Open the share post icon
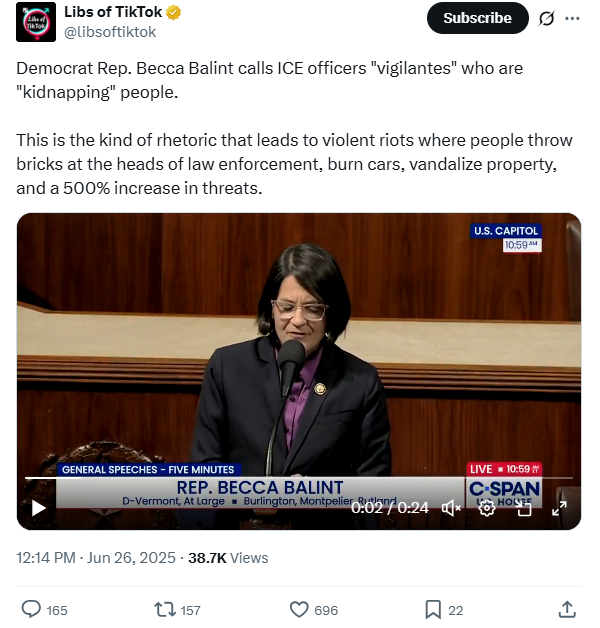The image size is (600, 628). click(x=567, y=609)
